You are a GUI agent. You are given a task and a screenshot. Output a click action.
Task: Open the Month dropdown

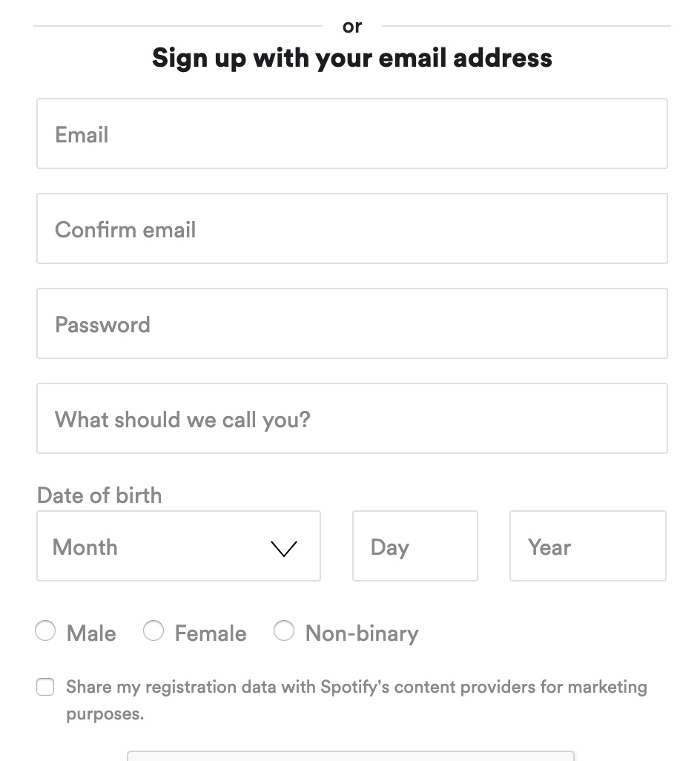pos(178,545)
